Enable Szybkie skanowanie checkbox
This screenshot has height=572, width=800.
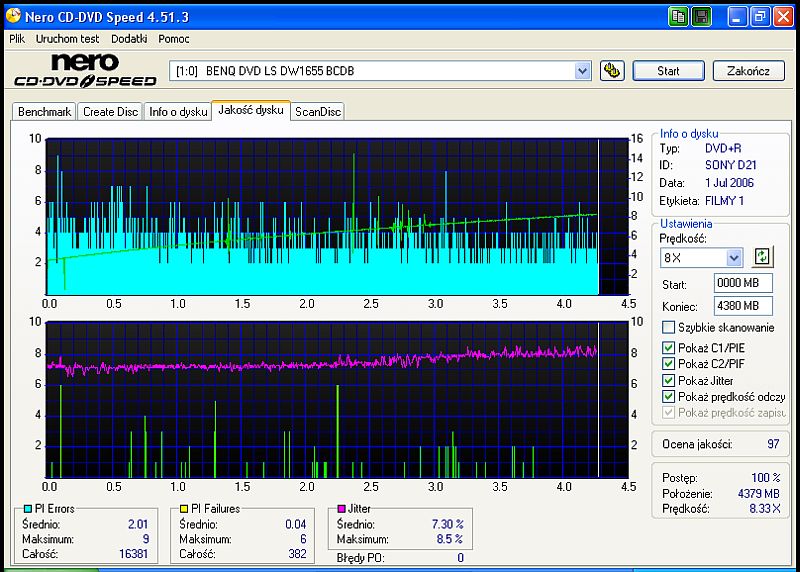pyautogui.click(x=668, y=327)
